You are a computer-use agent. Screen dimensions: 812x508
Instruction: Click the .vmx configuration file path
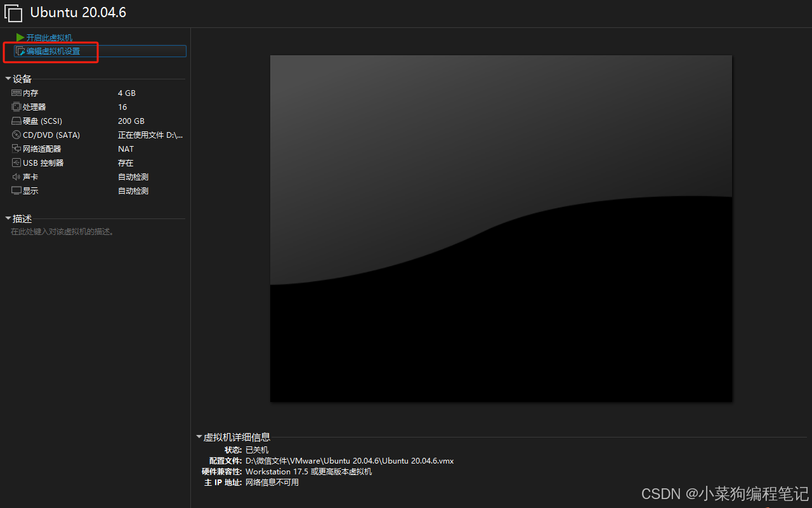coord(350,460)
